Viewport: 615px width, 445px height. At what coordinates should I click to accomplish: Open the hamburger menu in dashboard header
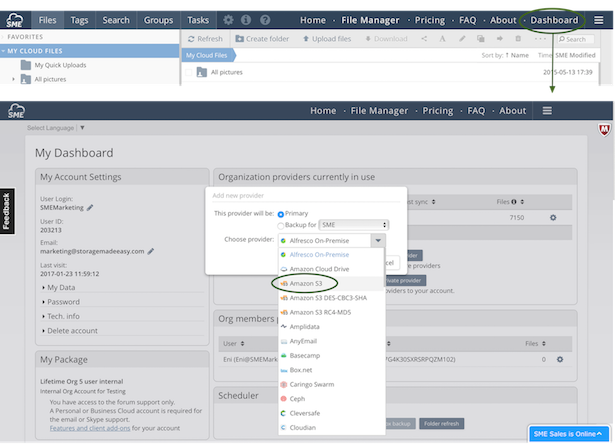pos(547,111)
